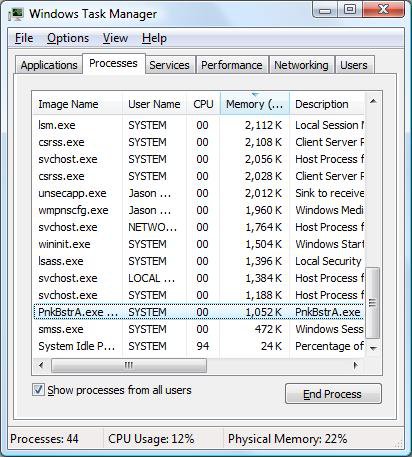The width and height of the screenshot is (412, 457).
Task: Select svchost.exe row using 1,188 K
Action: pos(198,295)
